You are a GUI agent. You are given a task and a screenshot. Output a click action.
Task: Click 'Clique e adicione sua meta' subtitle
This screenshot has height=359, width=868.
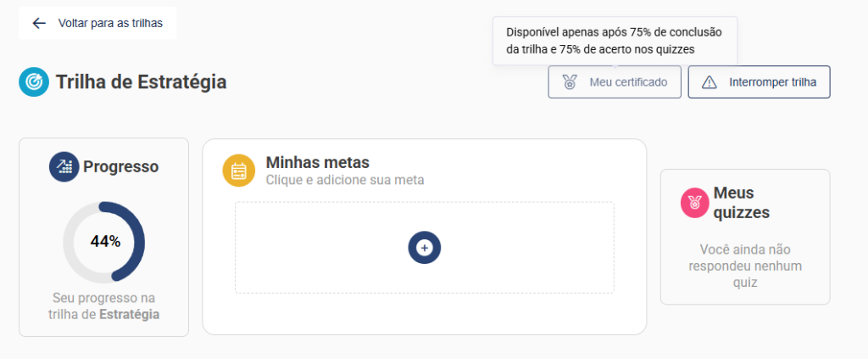point(344,180)
